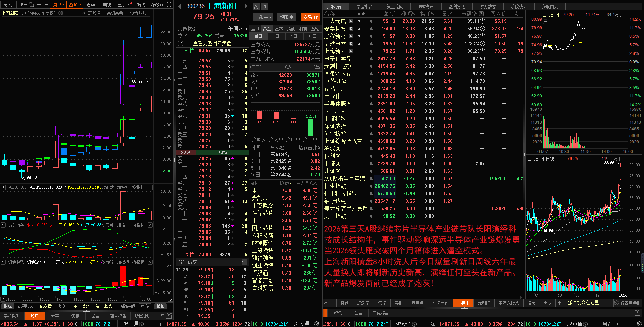
Task: Expand the double-chevron beside 深股通
Action: 84,13
